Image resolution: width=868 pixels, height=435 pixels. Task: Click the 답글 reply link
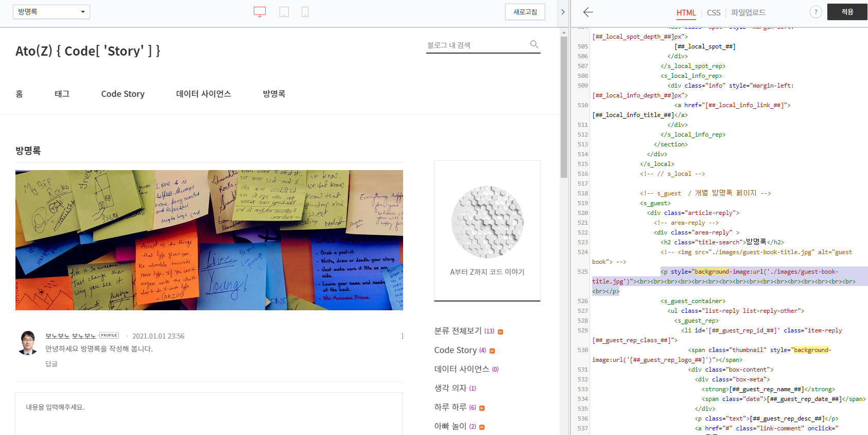pyautogui.click(x=51, y=364)
